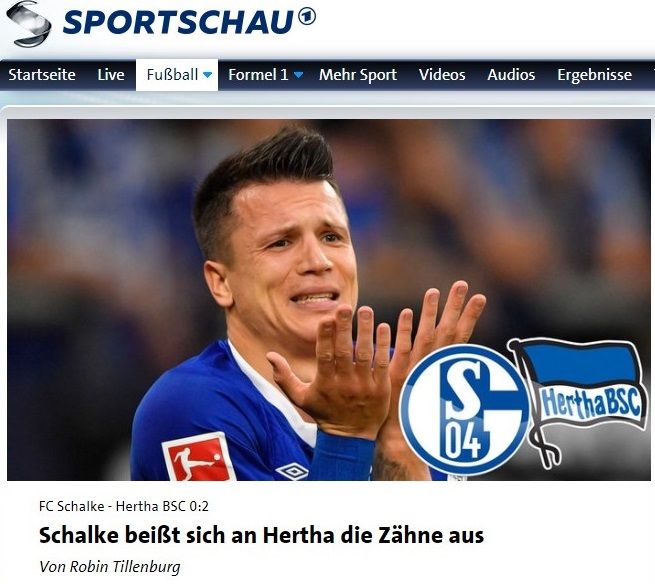This screenshot has height=584, width=655.
Task: Open the Videos section
Action: click(x=442, y=75)
